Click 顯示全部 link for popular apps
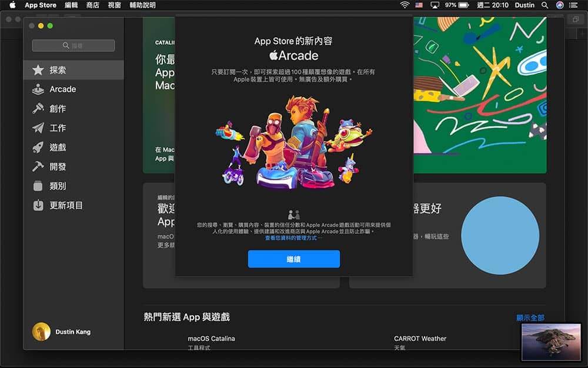Image resolution: width=588 pixels, height=368 pixels. (530, 318)
